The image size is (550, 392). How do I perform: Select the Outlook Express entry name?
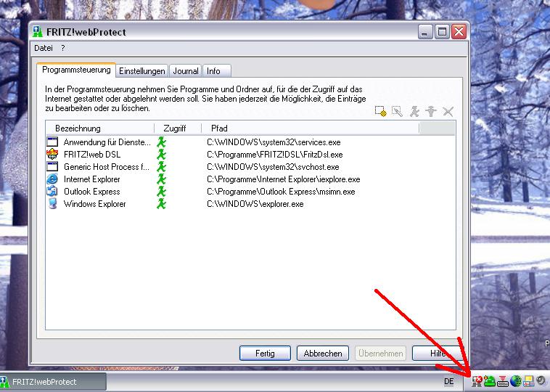(92, 192)
